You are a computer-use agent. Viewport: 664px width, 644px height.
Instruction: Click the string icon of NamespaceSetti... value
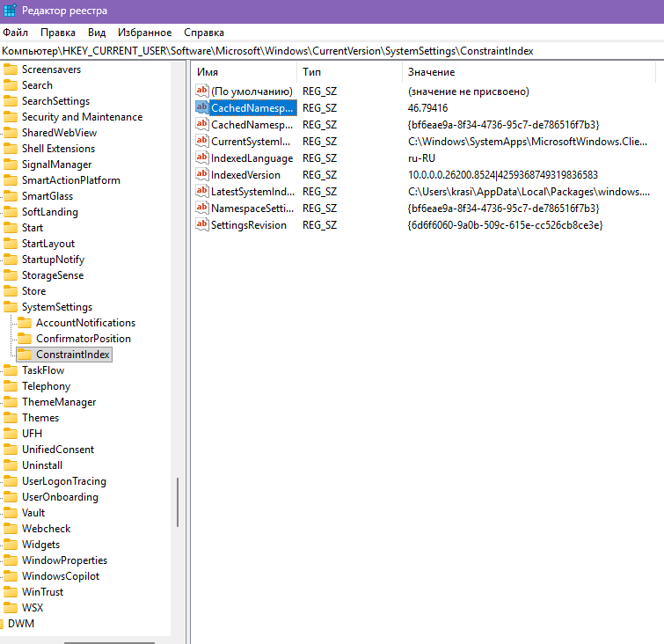coord(202,208)
